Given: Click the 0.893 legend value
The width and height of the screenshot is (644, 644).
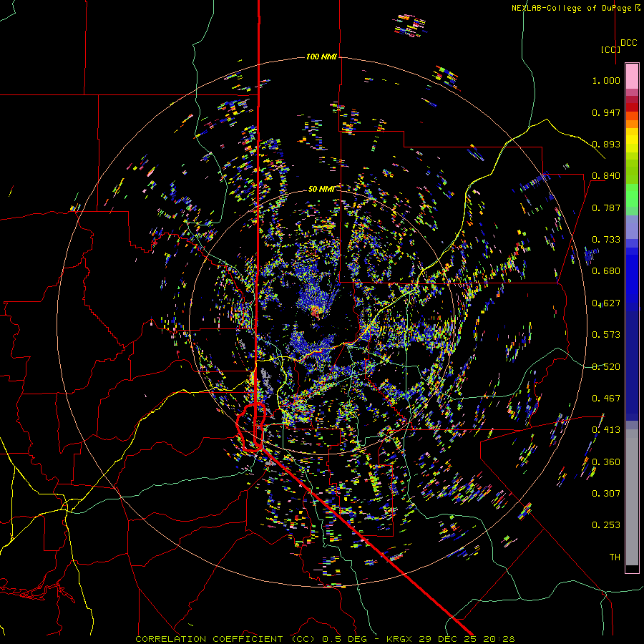Looking at the screenshot, I should (606, 144).
